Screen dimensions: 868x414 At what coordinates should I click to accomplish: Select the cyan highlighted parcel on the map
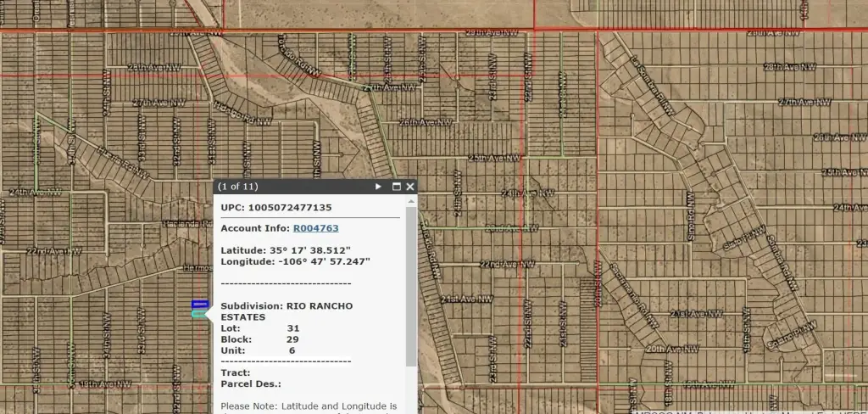[x=199, y=314]
